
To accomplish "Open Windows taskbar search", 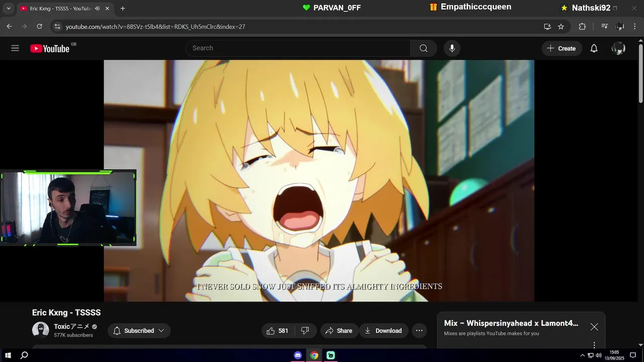I will pyautogui.click(x=24, y=355).
